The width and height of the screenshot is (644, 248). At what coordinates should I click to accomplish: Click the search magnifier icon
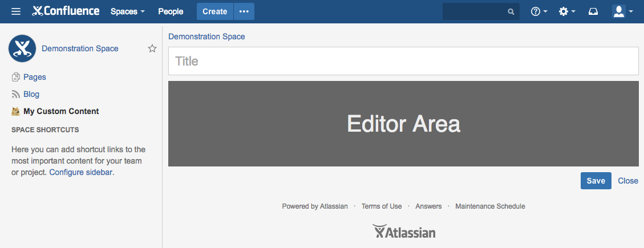pos(511,11)
